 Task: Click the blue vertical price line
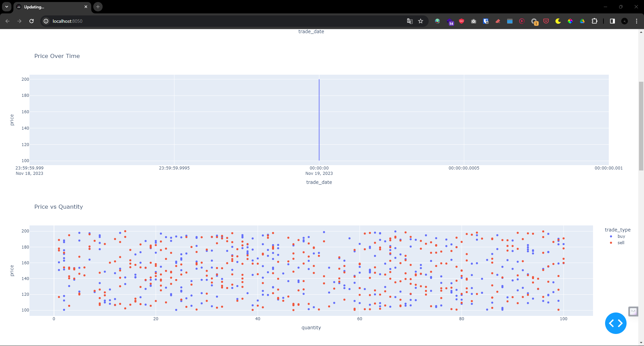point(319,120)
